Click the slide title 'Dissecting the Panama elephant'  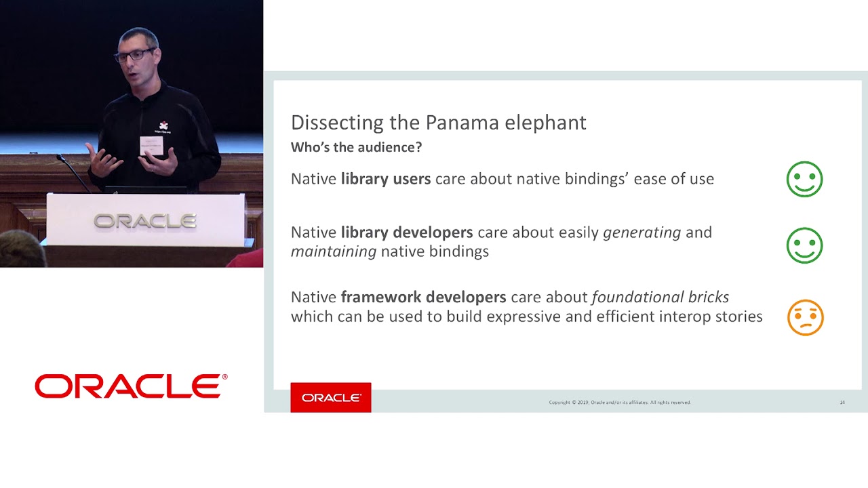pyautogui.click(x=438, y=123)
